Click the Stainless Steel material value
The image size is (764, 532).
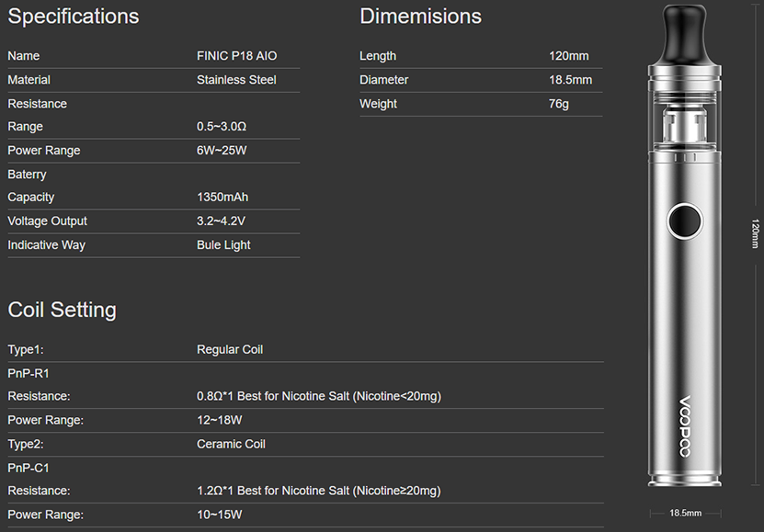pos(236,80)
